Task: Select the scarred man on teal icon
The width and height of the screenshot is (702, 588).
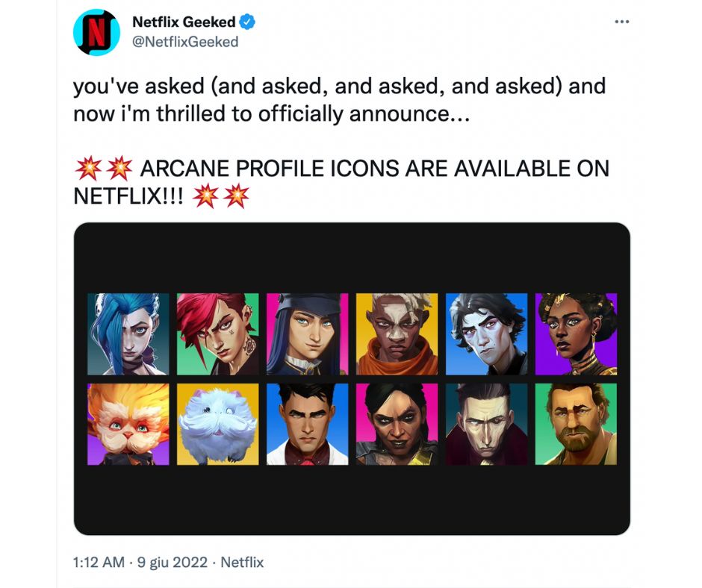Action: tap(486, 424)
